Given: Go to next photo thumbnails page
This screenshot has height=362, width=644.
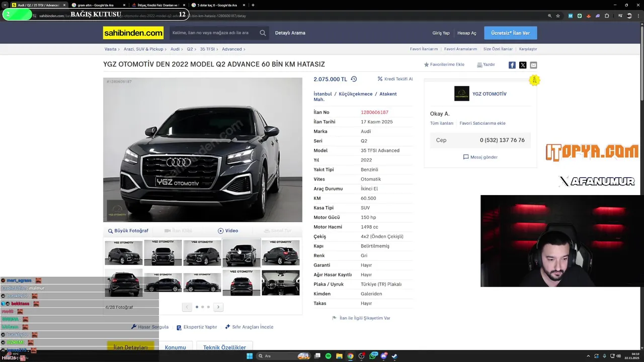Looking at the screenshot, I should tap(218, 307).
